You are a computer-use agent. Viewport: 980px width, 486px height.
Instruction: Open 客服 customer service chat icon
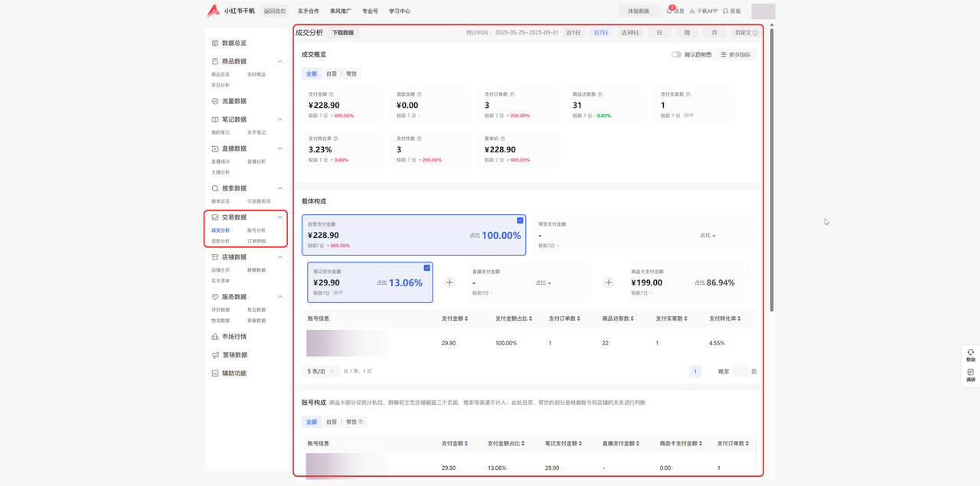click(x=726, y=11)
